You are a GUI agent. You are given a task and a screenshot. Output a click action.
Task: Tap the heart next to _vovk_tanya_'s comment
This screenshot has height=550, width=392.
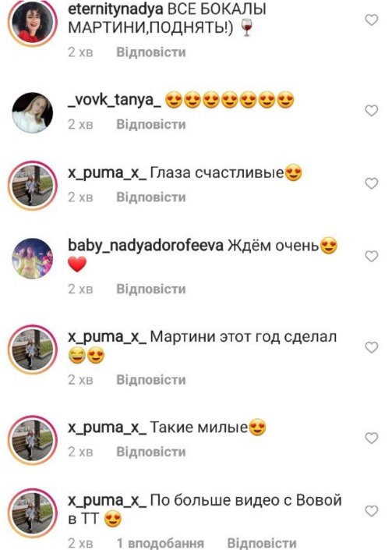pos(371,111)
